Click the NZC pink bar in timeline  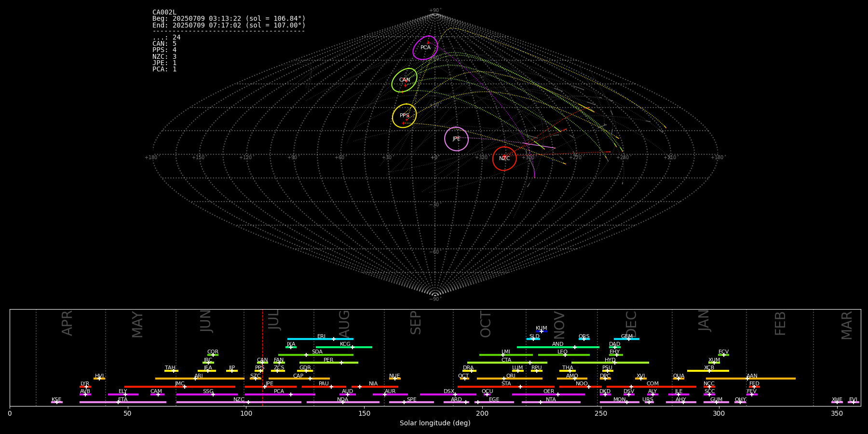(x=239, y=402)
